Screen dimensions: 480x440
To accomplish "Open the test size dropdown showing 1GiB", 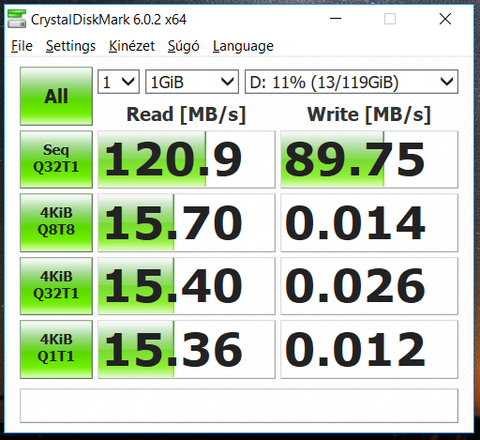I will [x=192, y=82].
